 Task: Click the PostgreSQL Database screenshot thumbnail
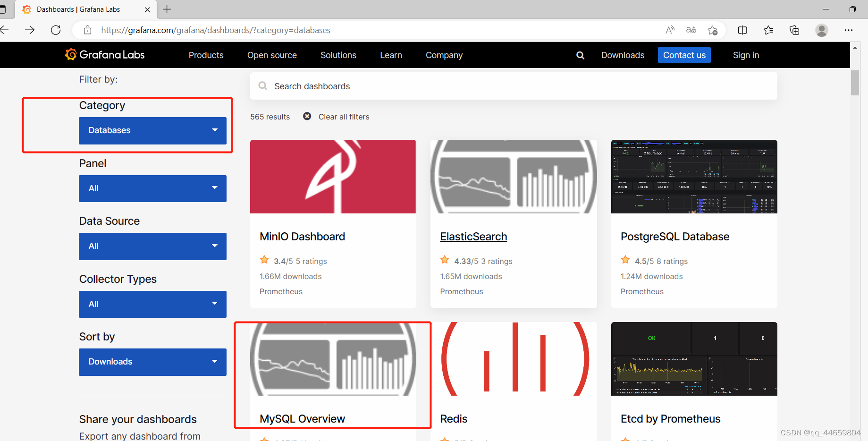pyautogui.click(x=694, y=177)
